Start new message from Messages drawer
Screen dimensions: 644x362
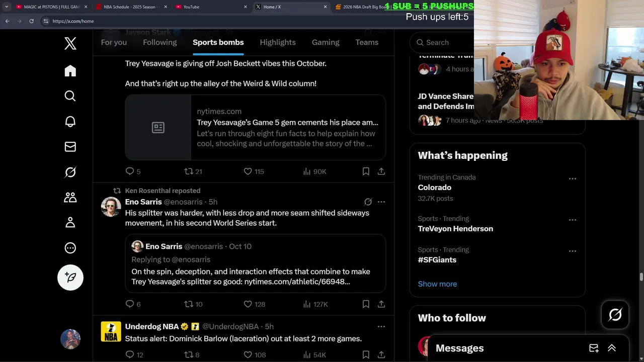pos(594,348)
